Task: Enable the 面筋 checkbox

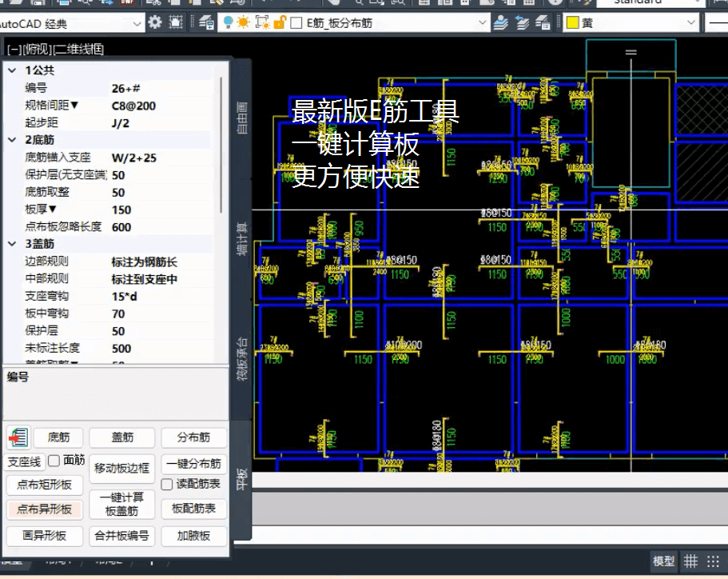Action: pos(54,461)
